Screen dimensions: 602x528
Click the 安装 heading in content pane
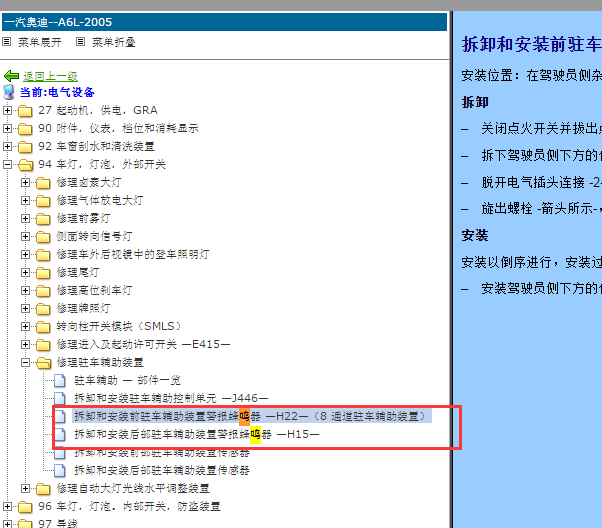tap(475, 235)
